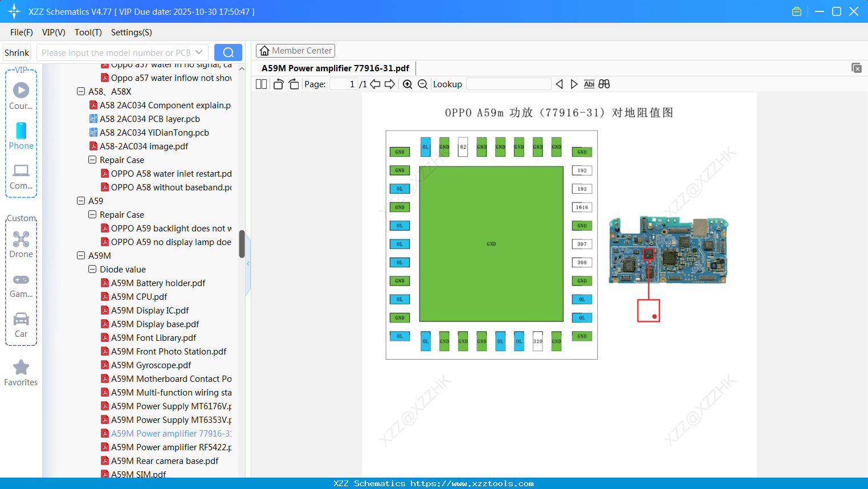Open the File(F) menu
This screenshot has width=868, height=489.
(x=22, y=32)
